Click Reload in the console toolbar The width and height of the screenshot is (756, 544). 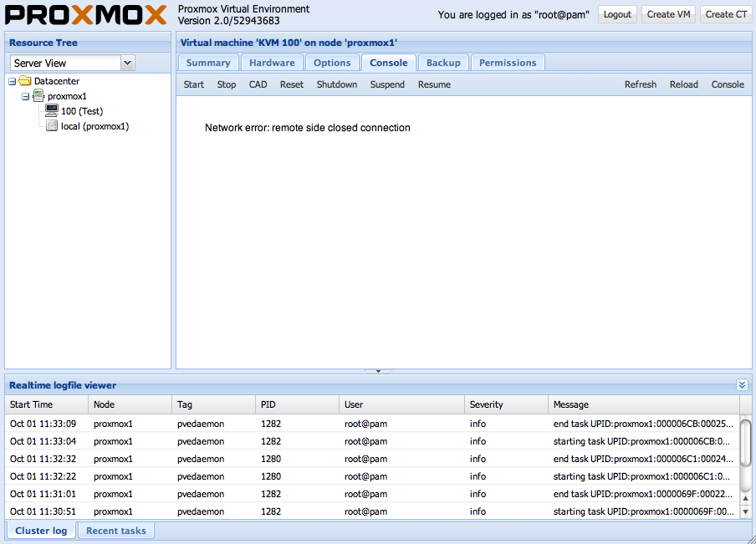pos(683,84)
